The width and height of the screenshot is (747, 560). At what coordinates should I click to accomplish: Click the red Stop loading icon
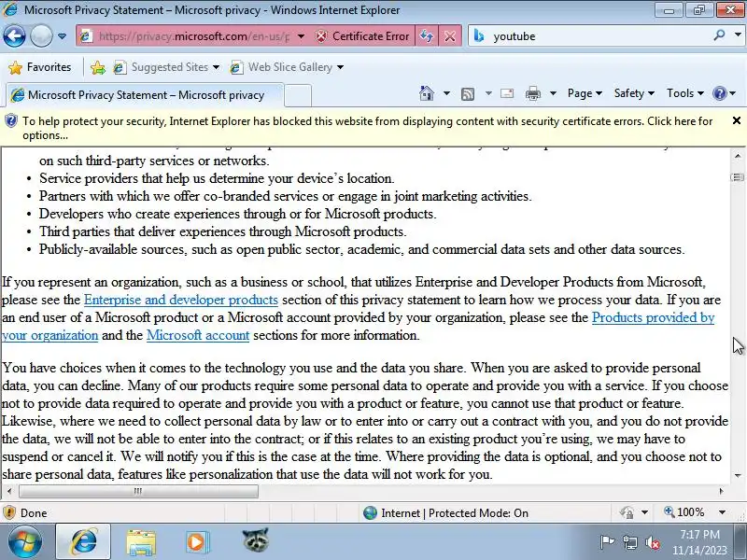pos(450,36)
